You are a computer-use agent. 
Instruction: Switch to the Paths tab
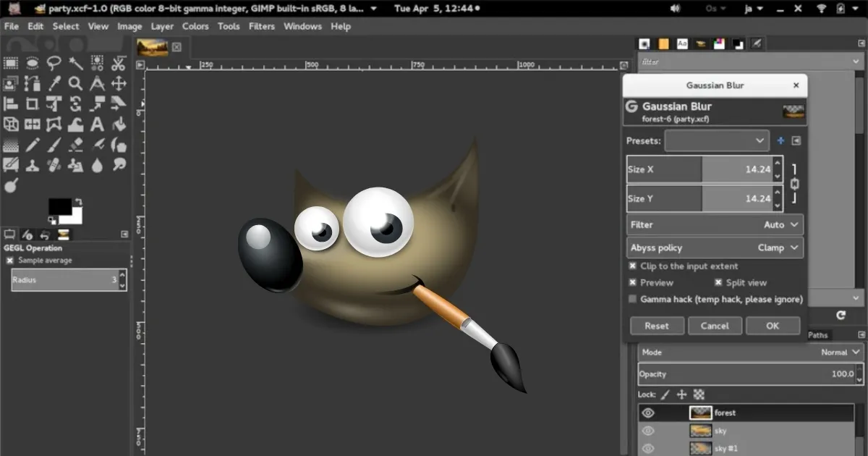point(818,335)
